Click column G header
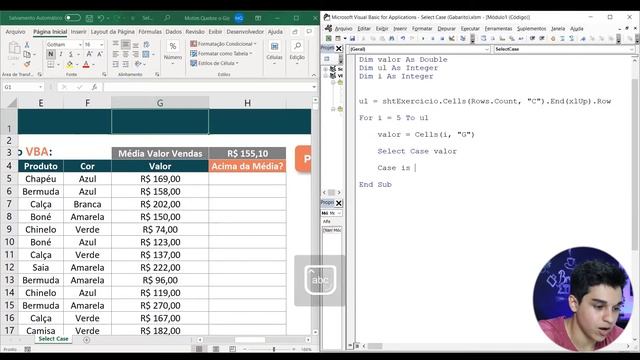Viewport: 640px width, 360px height. [160, 103]
